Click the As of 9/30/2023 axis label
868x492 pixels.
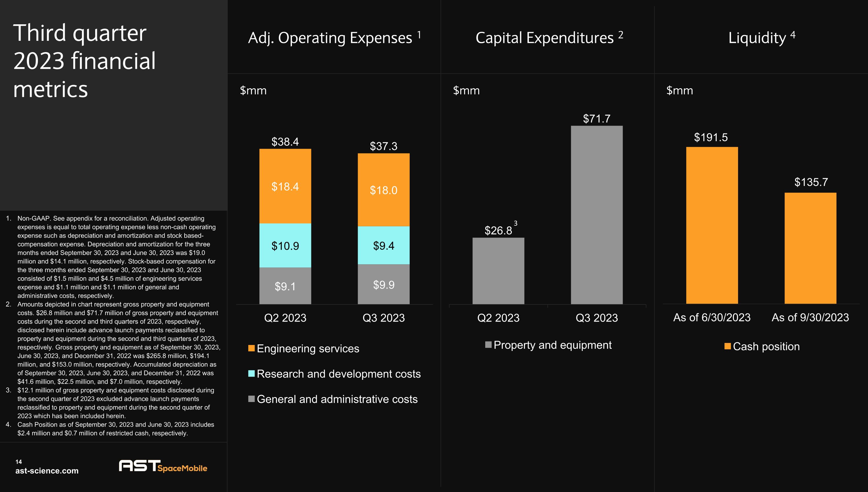[x=810, y=317]
